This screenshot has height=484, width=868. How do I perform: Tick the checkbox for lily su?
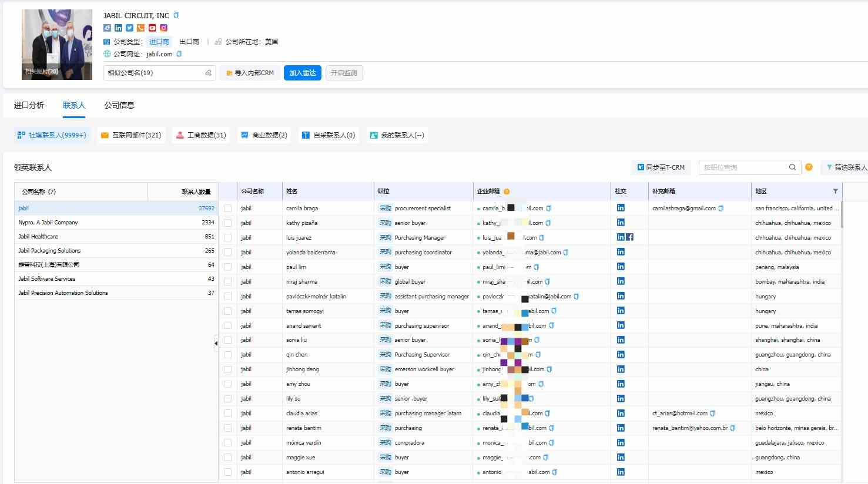[227, 399]
